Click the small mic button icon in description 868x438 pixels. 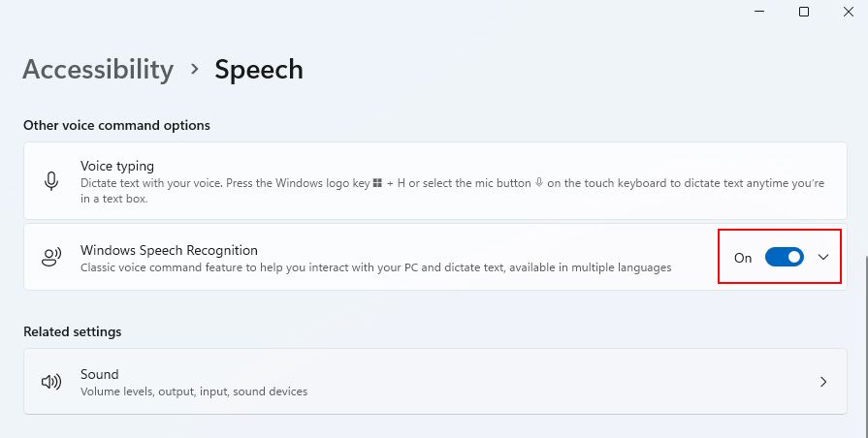click(538, 183)
